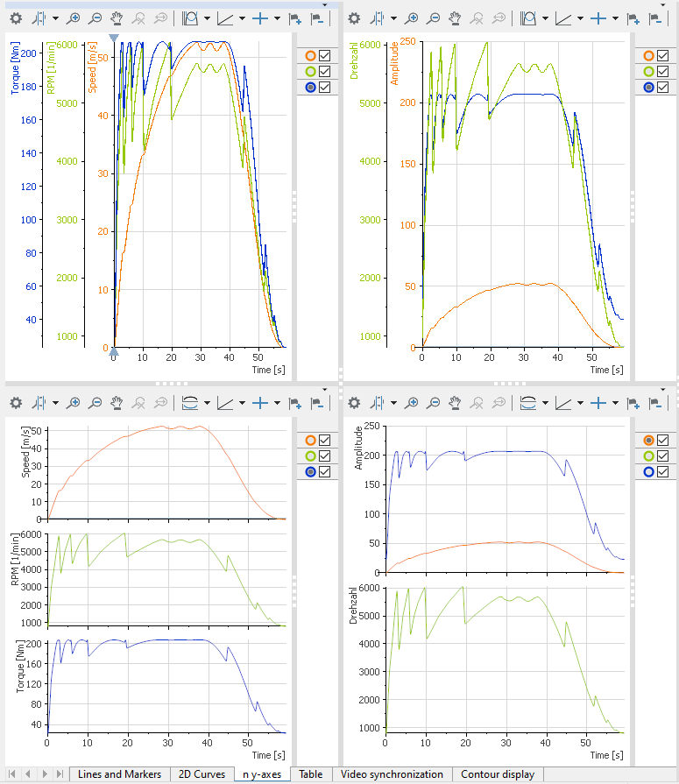Uncheck orange curve checkbox in top-left chart legend
The width and height of the screenshot is (679, 784).
(x=325, y=55)
